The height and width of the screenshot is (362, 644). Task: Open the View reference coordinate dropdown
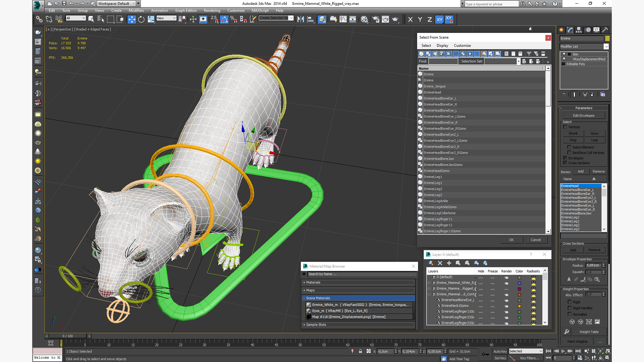click(x=166, y=18)
